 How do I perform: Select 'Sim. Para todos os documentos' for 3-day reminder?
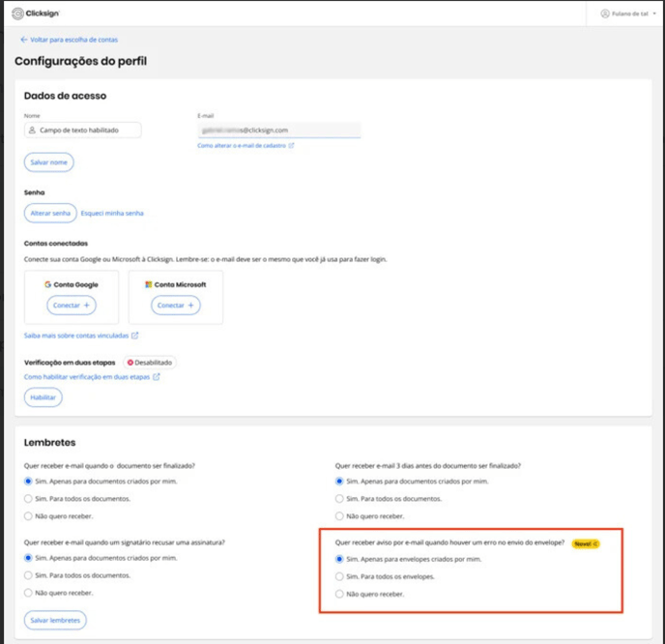click(339, 499)
